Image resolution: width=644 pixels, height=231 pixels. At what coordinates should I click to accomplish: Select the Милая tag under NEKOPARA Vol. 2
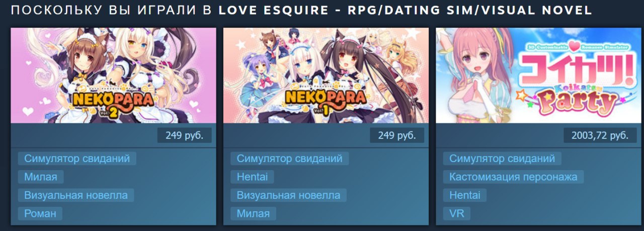[x=41, y=177]
